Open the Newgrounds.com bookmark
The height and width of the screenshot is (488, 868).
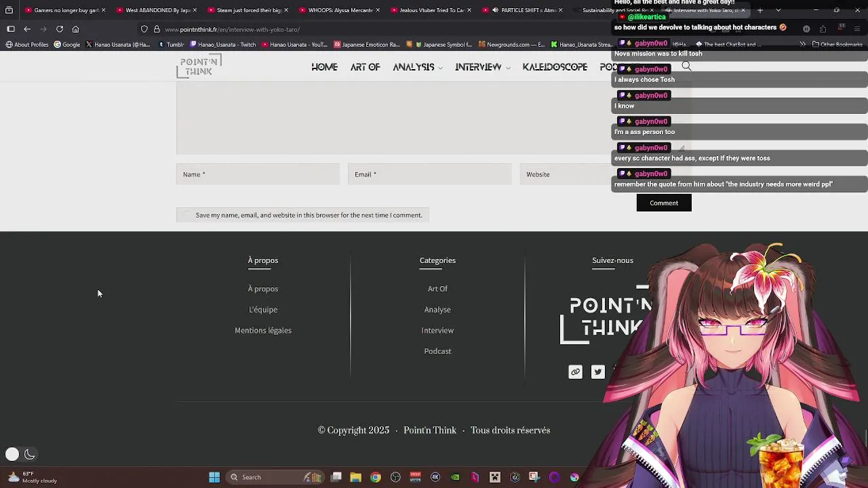point(512,45)
